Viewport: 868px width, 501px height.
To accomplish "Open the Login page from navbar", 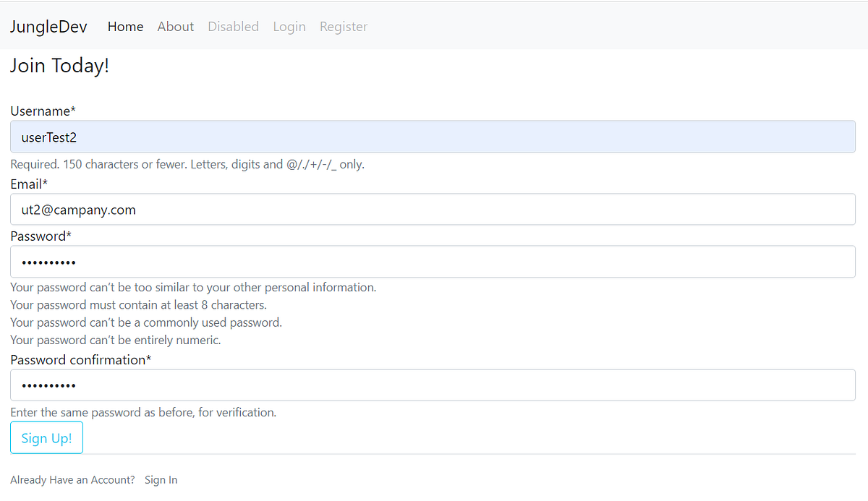I will pyautogui.click(x=289, y=27).
